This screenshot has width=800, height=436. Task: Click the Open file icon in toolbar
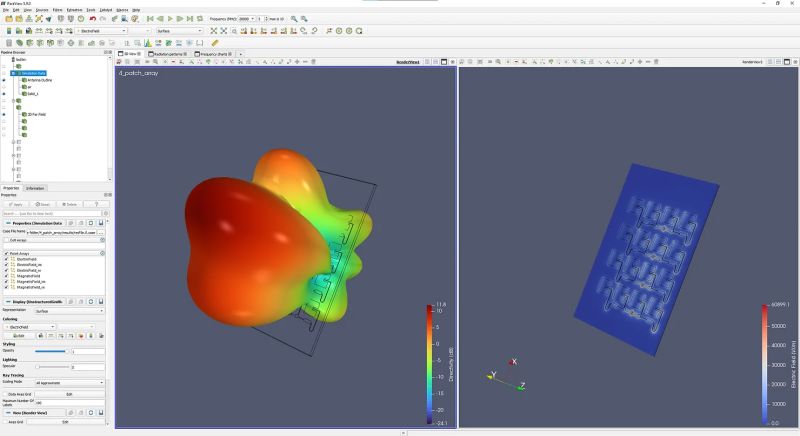pyautogui.click(x=9, y=19)
